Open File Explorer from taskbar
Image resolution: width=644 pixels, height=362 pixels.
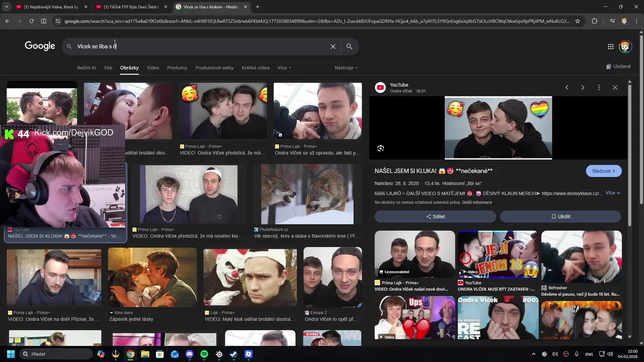click(x=145, y=354)
